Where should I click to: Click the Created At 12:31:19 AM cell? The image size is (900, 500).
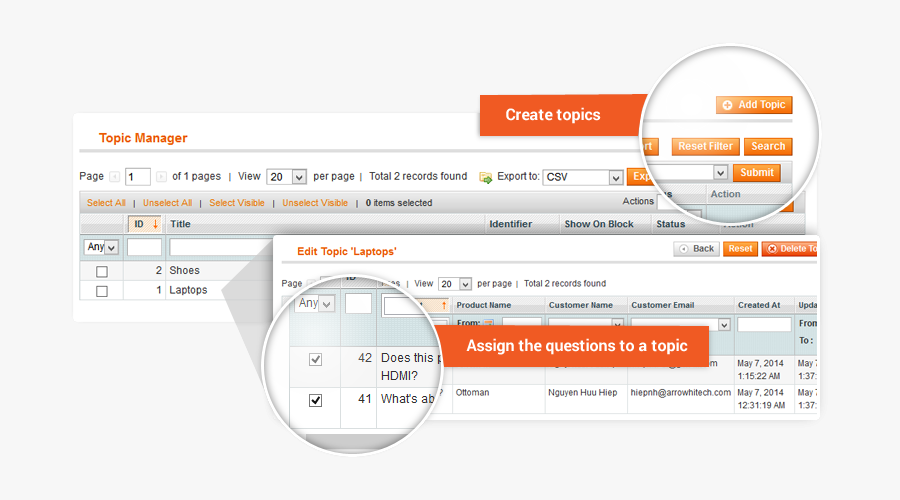[x=761, y=399]
